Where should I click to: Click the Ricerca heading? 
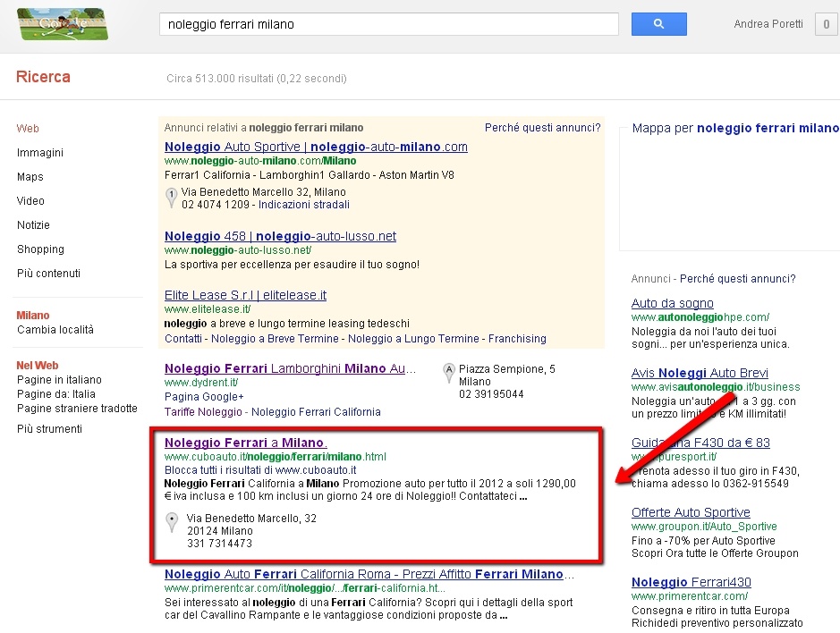(x=44, y=77)
